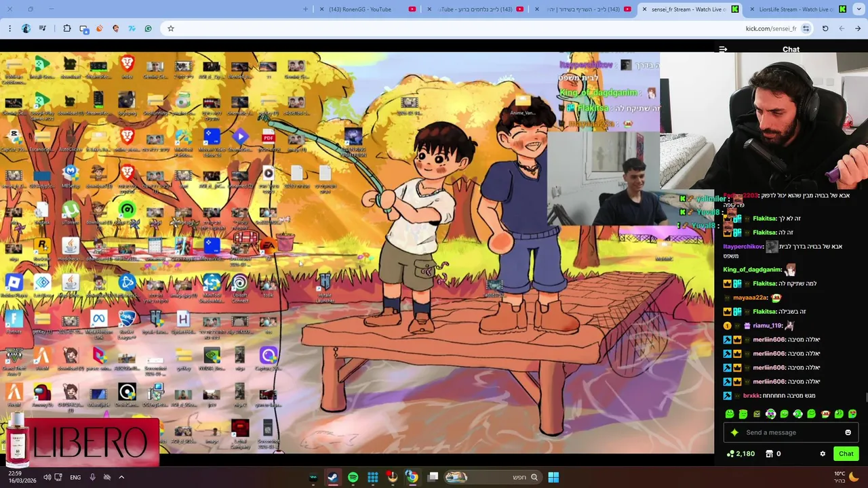Insert the heart-eyes crying quick emote
868x488 pixels.
click(852, 414)
